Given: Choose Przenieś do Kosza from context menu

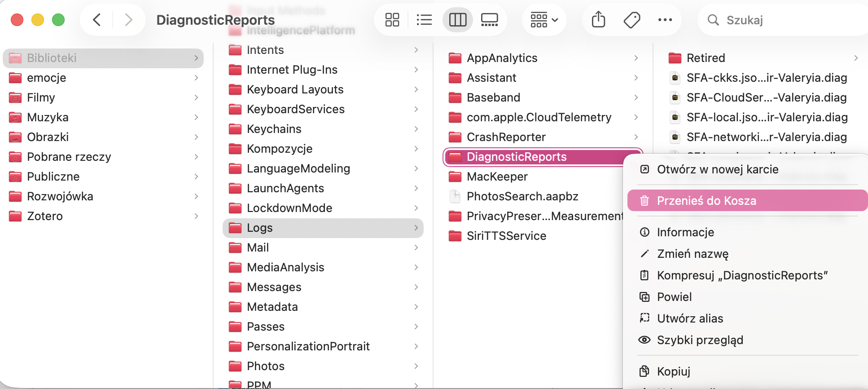Looking at the screenshot, I should [x=747, y=200].
